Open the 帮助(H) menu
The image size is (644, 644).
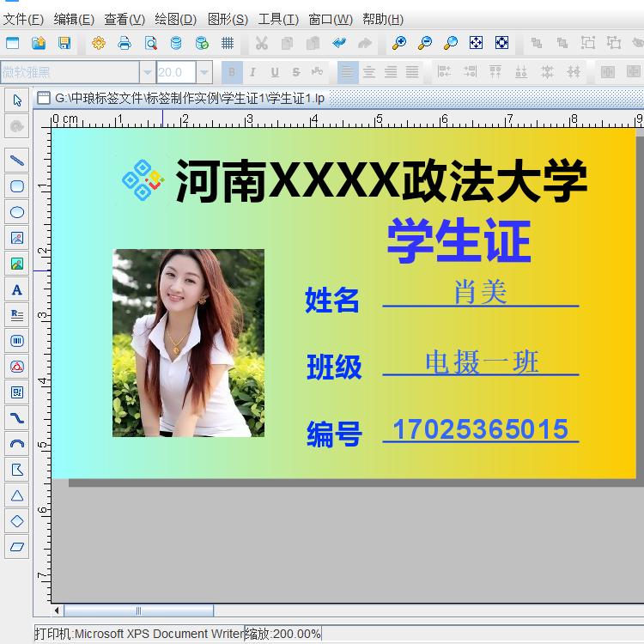[x=383, y=19]
